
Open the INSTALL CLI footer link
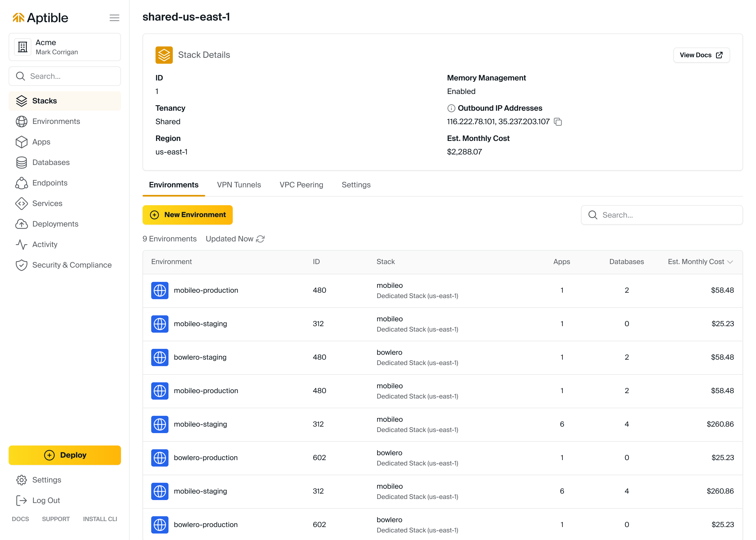[100, 519]
